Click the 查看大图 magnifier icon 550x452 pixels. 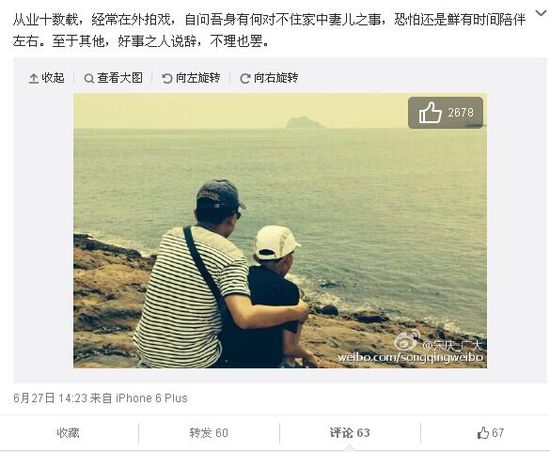89,78
